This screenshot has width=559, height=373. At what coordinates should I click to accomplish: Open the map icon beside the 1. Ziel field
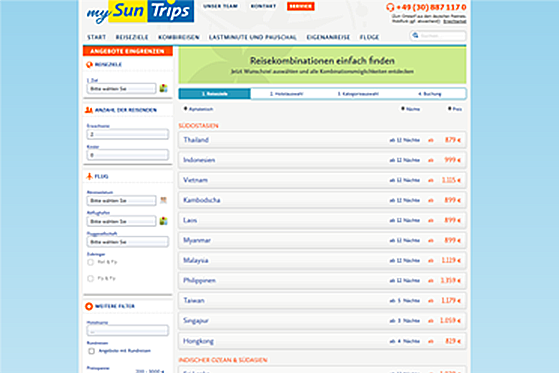[x=164, y=88]
